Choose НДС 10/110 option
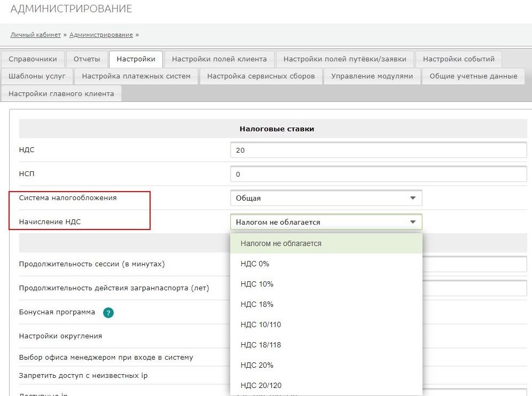 pos(326,325)
